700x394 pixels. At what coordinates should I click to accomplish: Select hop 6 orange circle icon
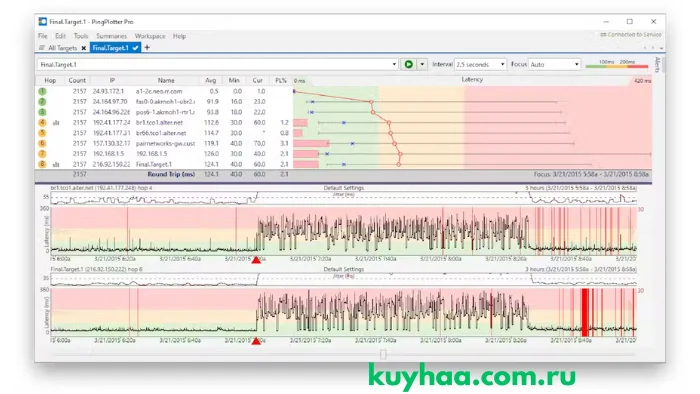tap(42, 143)
